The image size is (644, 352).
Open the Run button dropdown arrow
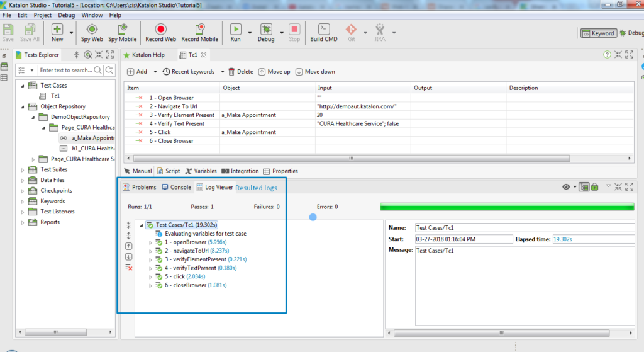pyautogui.click(x=250, y=33)
